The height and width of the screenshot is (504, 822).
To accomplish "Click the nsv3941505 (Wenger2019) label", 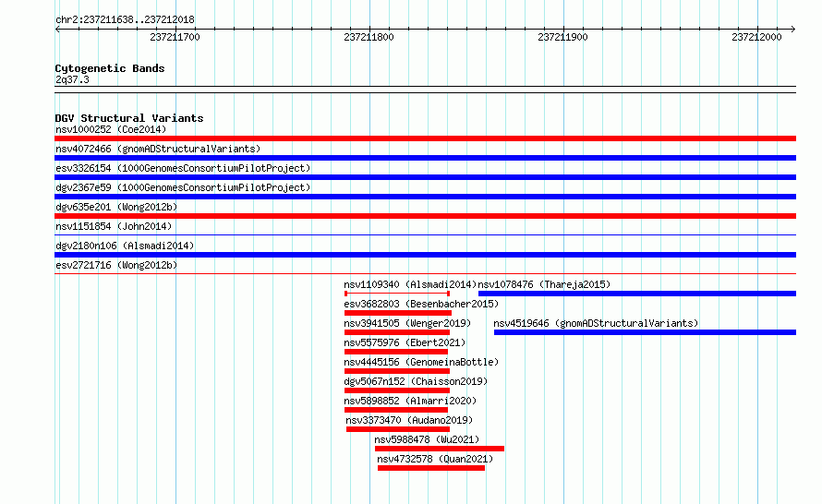I will click(407, 323).
